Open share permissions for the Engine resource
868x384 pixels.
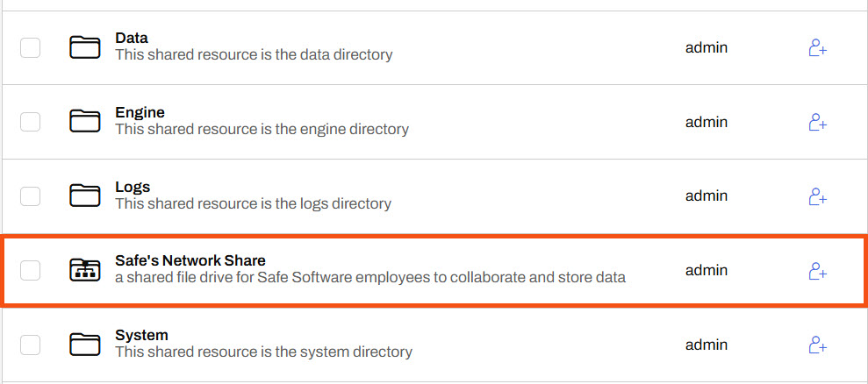(x=817, y=122)
